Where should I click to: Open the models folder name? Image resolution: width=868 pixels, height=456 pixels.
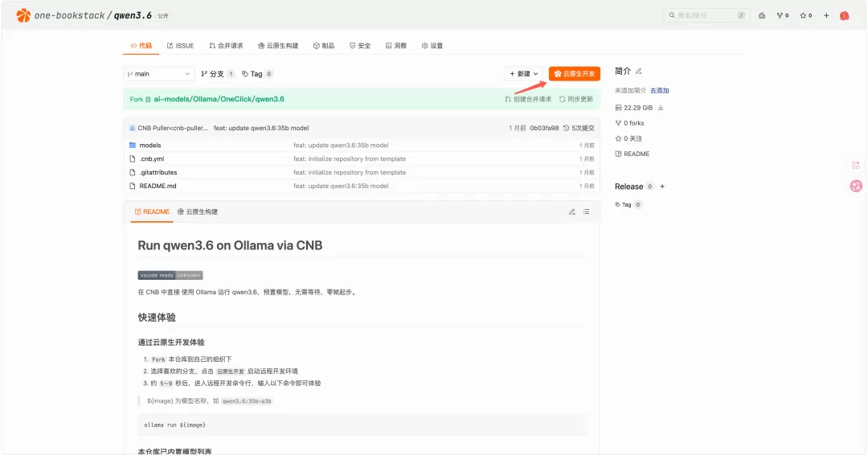point(150,146)
